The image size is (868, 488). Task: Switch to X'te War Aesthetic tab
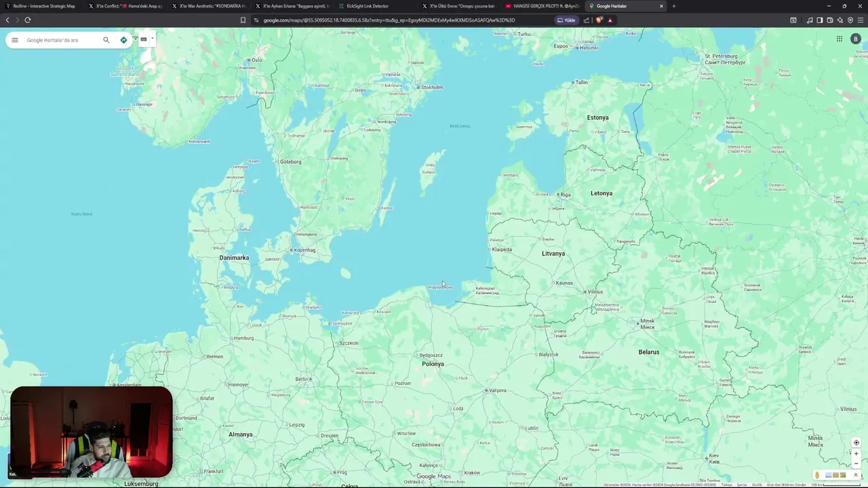click(x=208, y=6)
